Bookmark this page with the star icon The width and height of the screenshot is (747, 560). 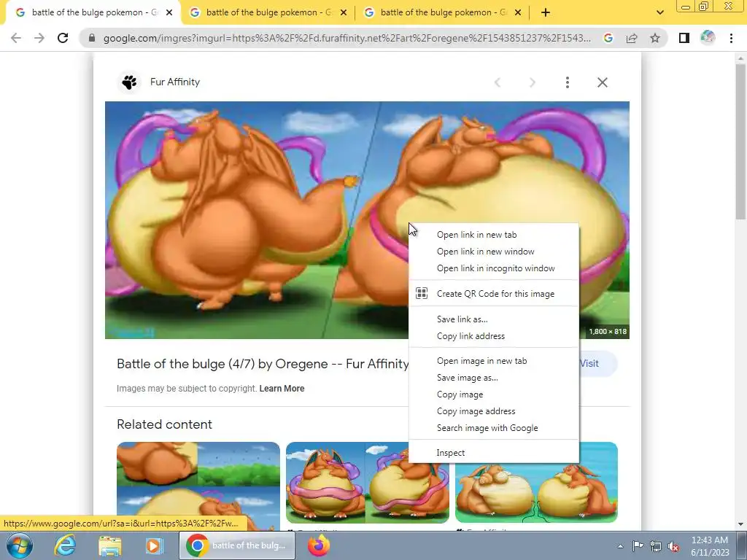pyautogui.click(x=655, y=38)
